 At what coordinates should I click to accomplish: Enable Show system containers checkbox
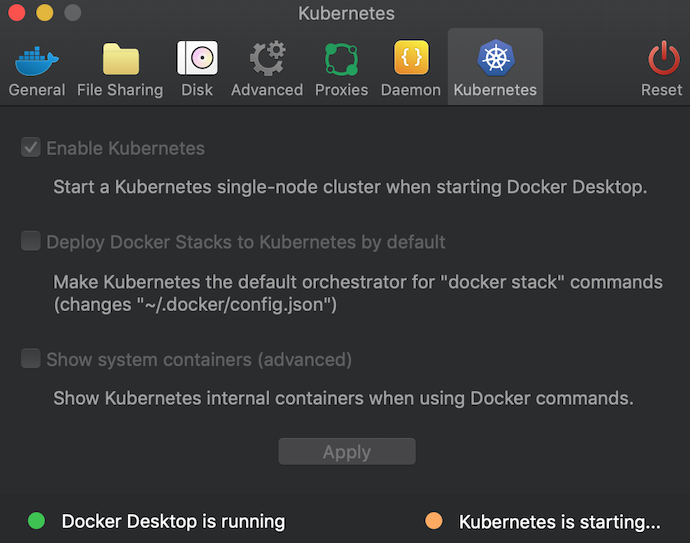pyautogui.click(x=31, y=359)
